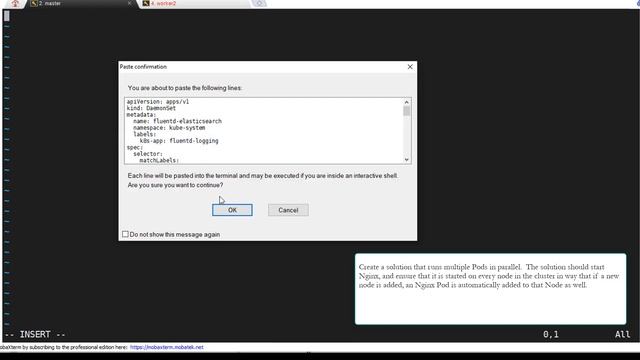Click the scroll down arrow in paste preview
The image size is (640, 360).
coord(407,160)
